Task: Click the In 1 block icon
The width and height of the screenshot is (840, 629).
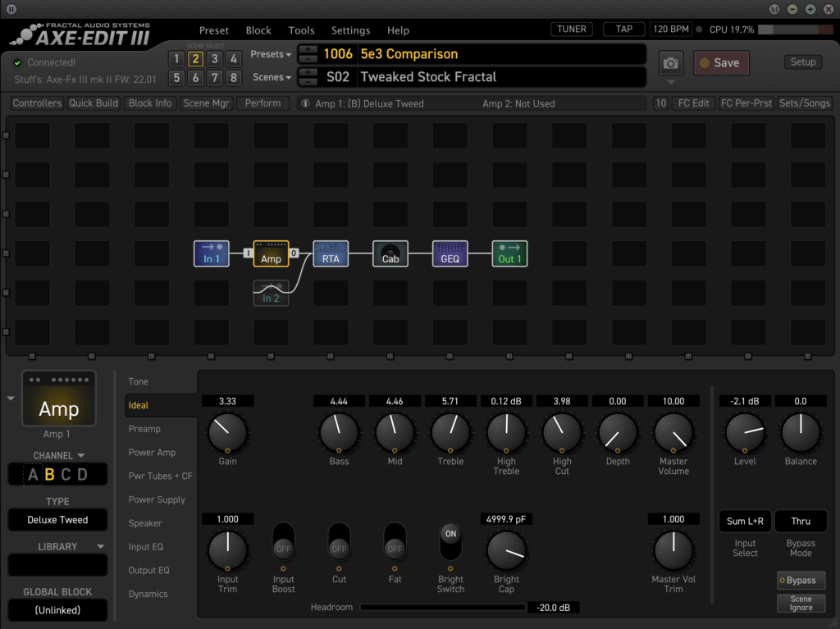Action: [211, 253]
